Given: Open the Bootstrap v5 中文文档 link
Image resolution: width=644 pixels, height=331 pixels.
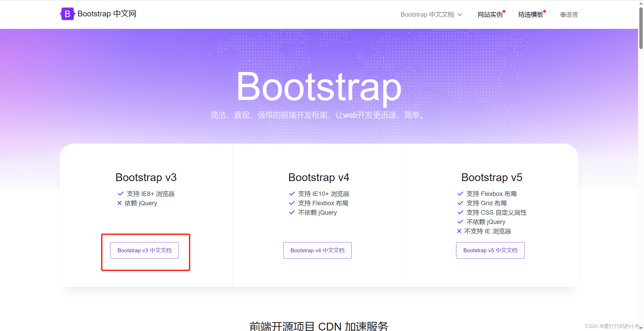Looking at the screenshot, I should click(x=490, y=250).
